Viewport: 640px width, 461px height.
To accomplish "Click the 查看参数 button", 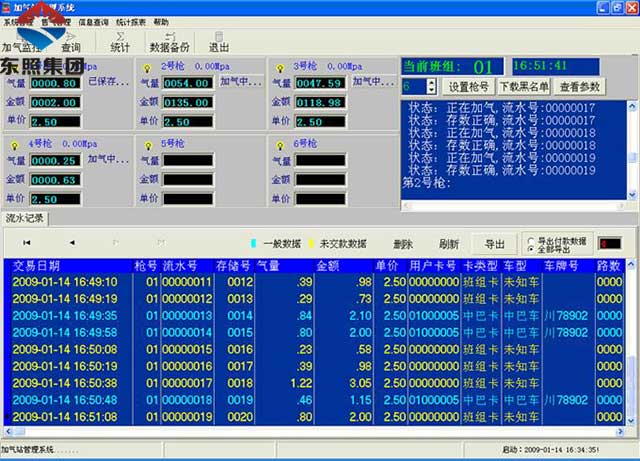I will [580, 87].
